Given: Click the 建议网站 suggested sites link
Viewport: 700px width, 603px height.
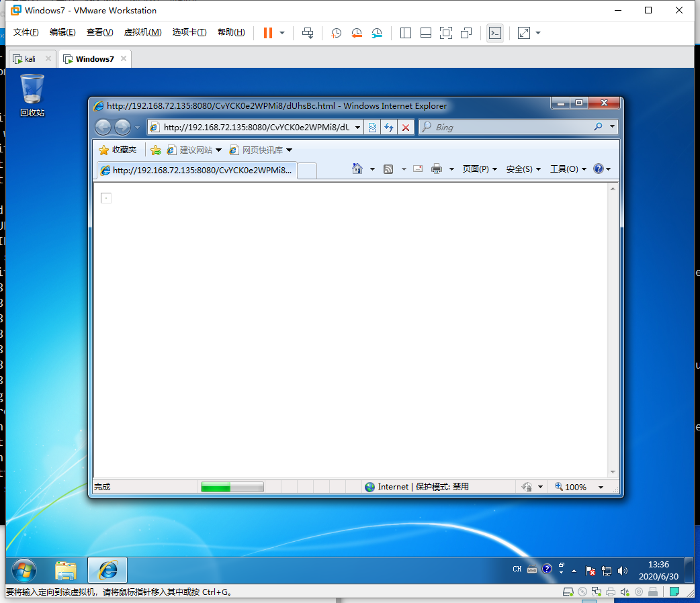Looking at the screenshot, I should pos(195,150).
